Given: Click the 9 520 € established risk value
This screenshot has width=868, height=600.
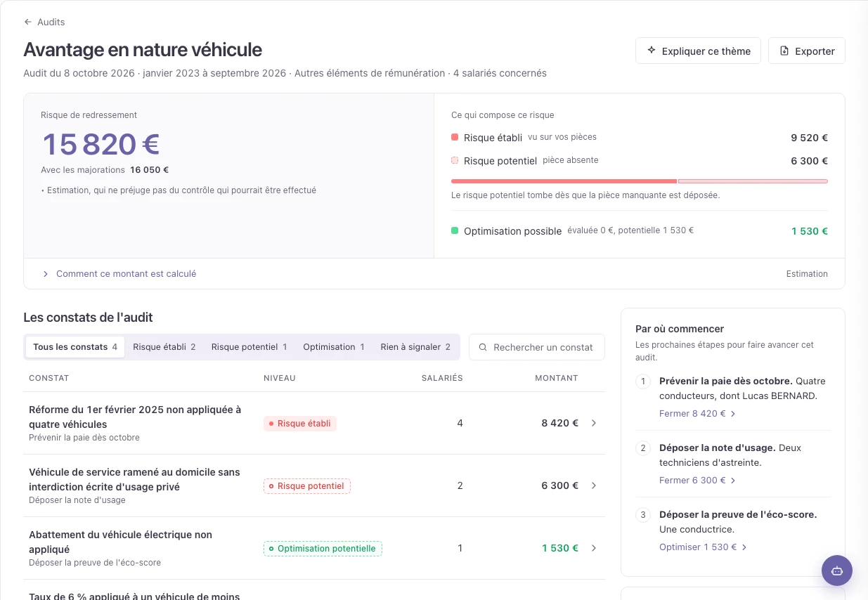Looking at the screenshot, I should [x=809, y=138].
